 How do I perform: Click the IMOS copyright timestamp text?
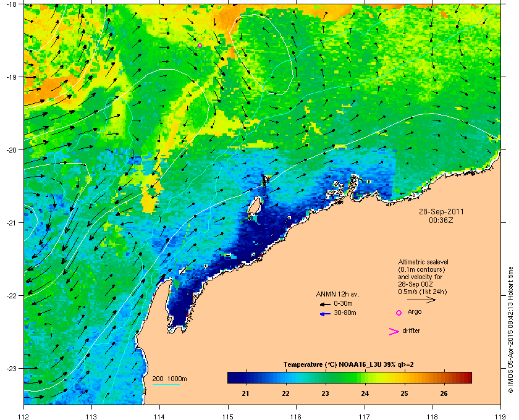(x=510, y=329)
